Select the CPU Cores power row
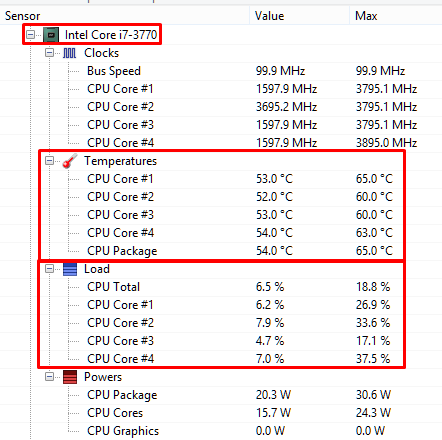Screen dimensions: 442x440 pyautogui.click(x=221, y=413)
